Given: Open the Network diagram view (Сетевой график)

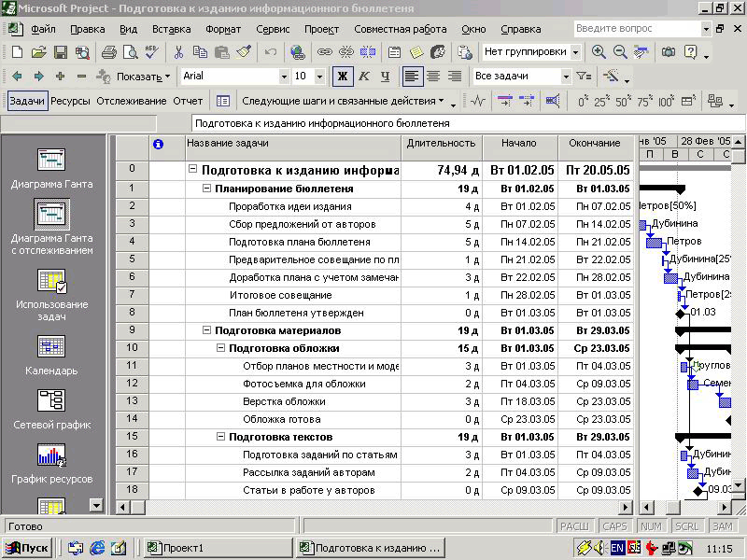Looking at the screenshot, I should 51,410.
